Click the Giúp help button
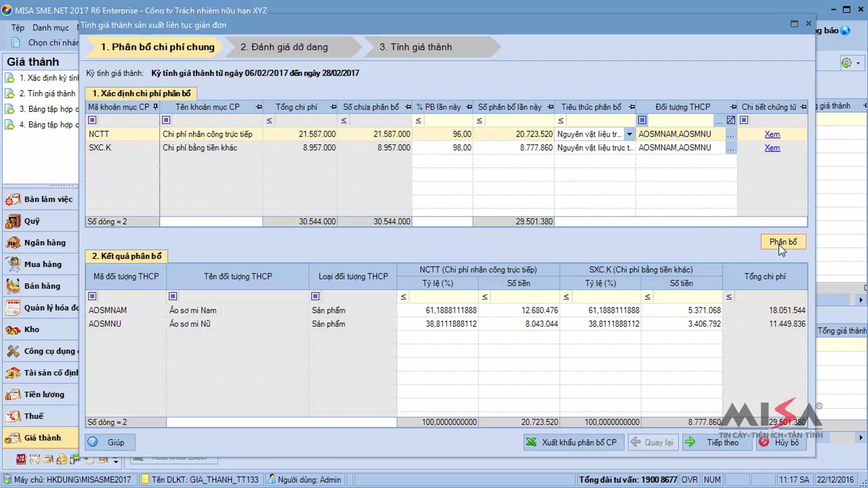Viewport: 868px width, 488px height. pos(110,442)
